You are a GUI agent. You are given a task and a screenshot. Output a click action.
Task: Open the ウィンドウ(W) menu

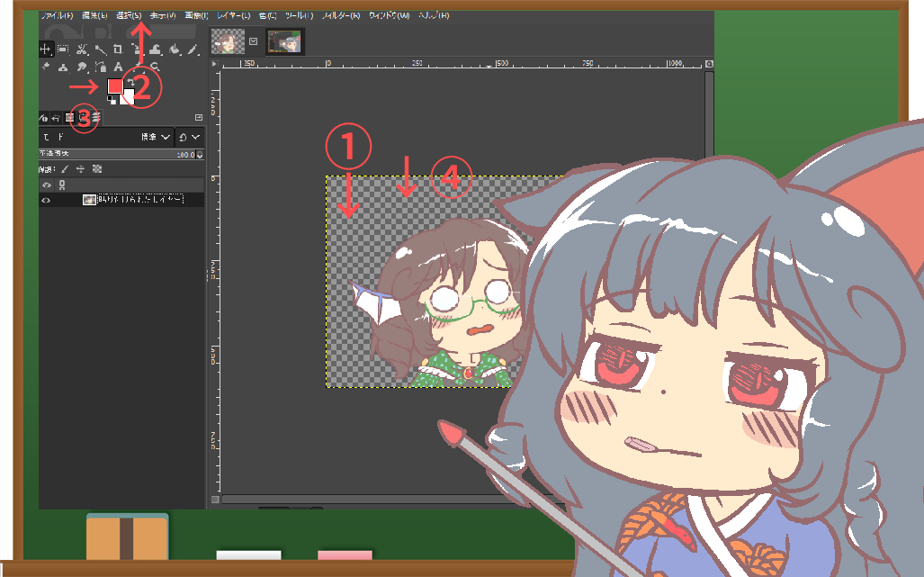(389, 15)
